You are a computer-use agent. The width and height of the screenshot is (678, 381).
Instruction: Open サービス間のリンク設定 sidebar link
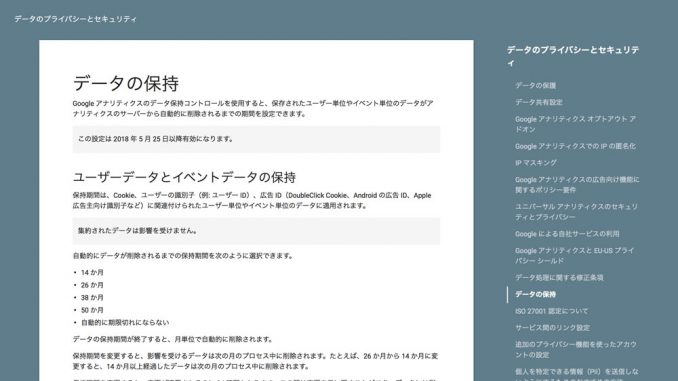tap(552, 328)
